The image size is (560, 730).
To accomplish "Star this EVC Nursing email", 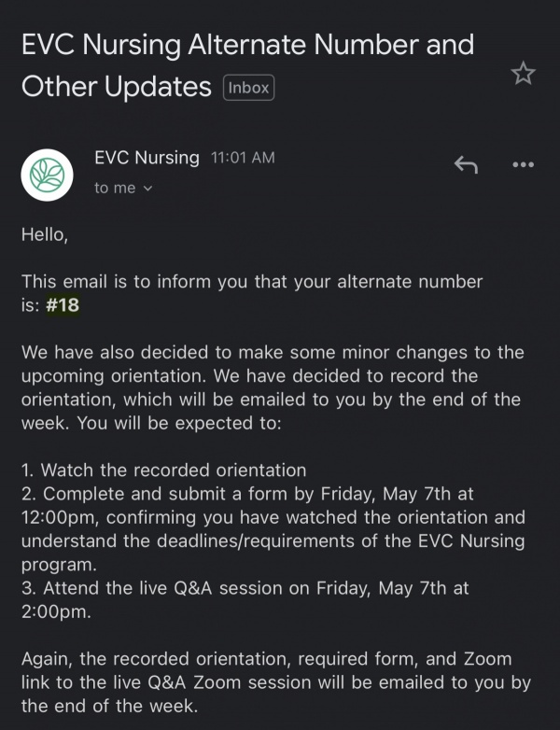I will pyautogui.click(x=524, y=74).
